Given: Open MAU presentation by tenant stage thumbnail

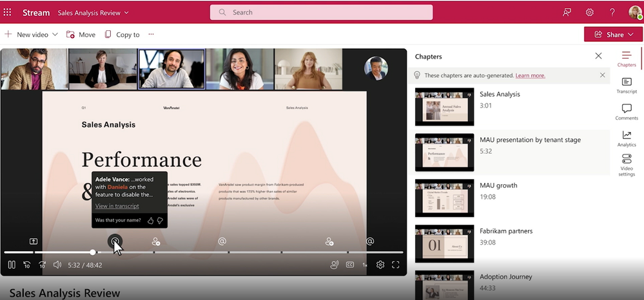Looking at the screenshot, I should tap(444, 153).
